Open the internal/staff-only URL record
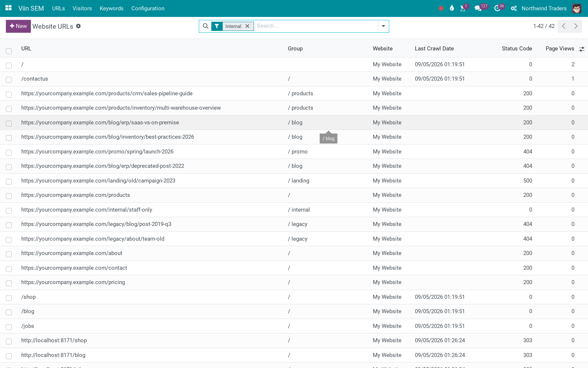Viewport: 588px width, 368px height. tap(87, 210)
